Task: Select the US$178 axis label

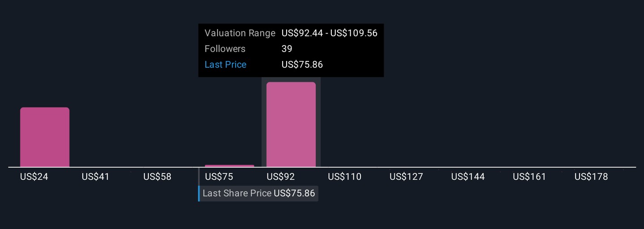Action: coord(591,177)
